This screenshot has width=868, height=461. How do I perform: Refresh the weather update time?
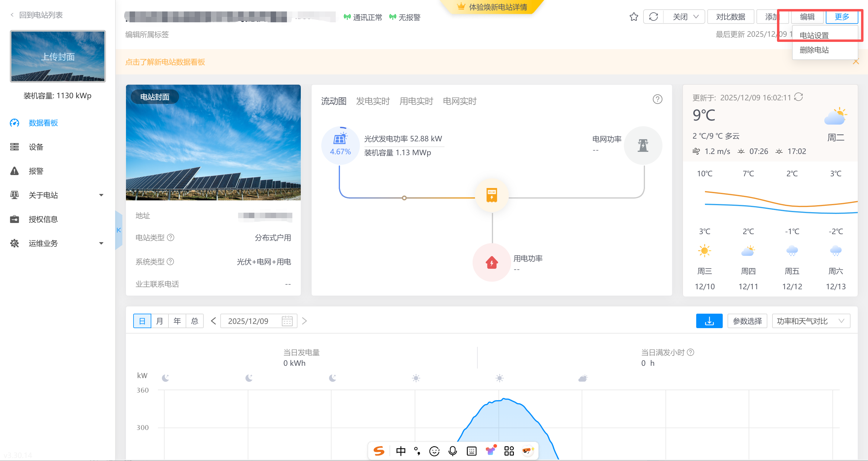[798, 97]
